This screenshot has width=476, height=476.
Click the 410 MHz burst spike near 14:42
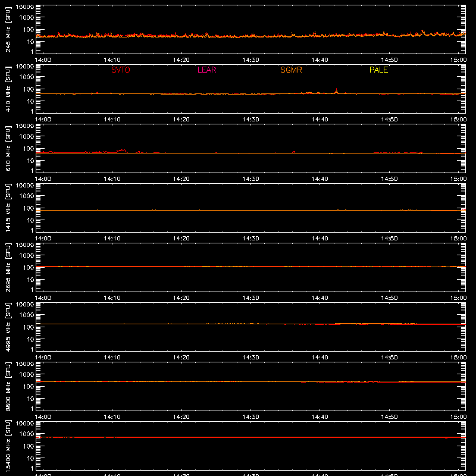tap(336, 91)
